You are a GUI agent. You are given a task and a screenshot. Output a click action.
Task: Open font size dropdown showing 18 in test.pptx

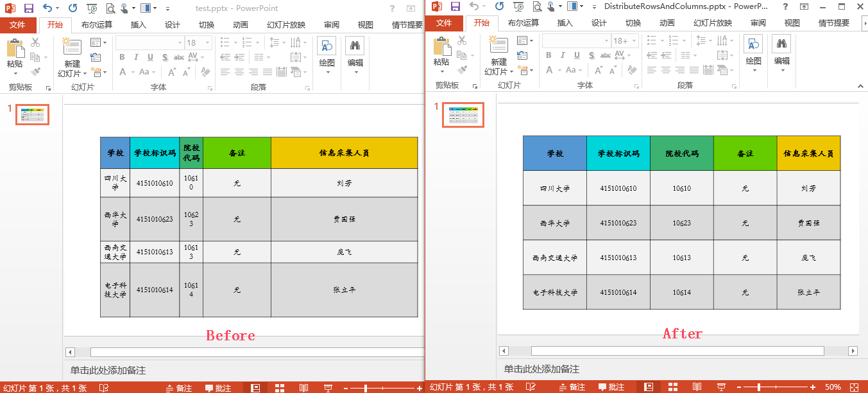pyautogui.click(x=207, y=42)
